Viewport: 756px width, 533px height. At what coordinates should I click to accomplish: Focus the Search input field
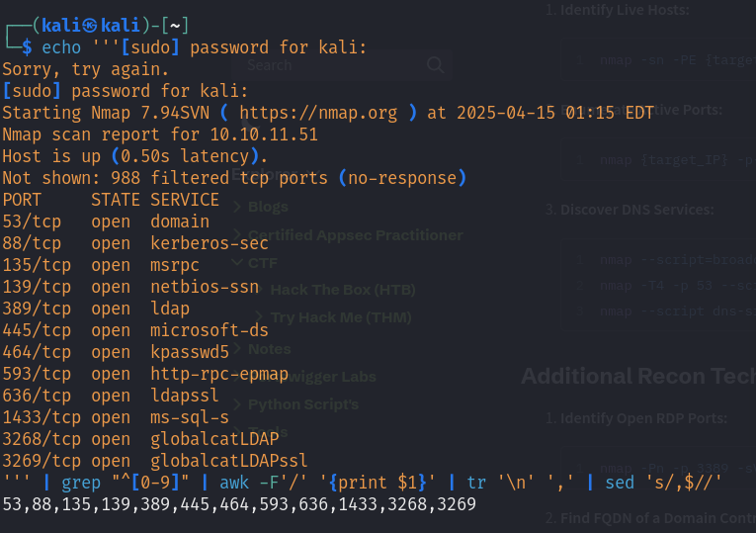click(342, 64)
